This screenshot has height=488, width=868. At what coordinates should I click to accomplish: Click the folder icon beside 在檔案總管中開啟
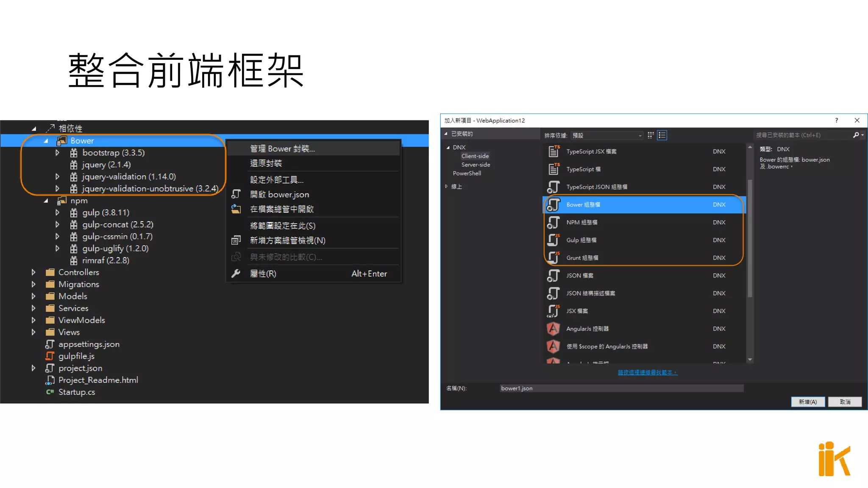[x=236, y=209]
